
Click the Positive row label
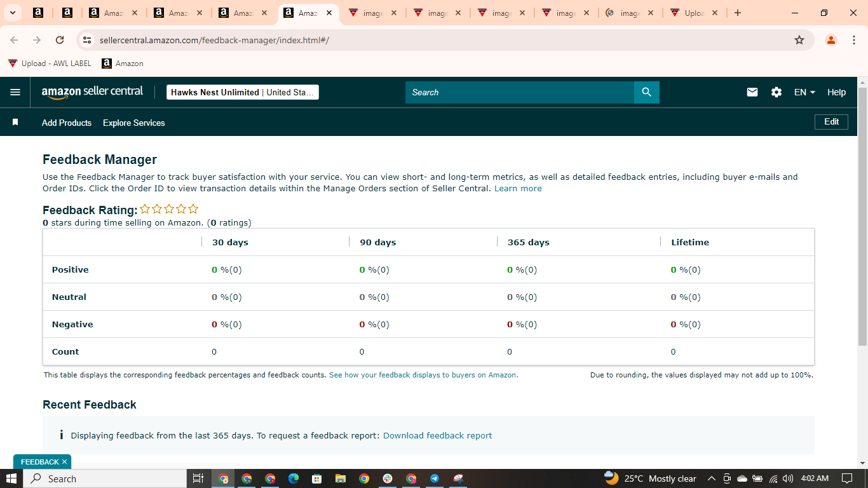click(x=71, y=269)
